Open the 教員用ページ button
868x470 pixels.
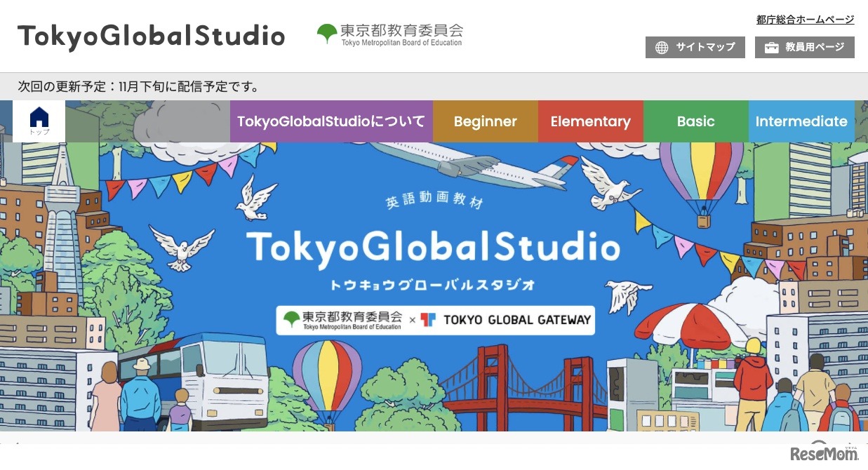pos(804,48)
